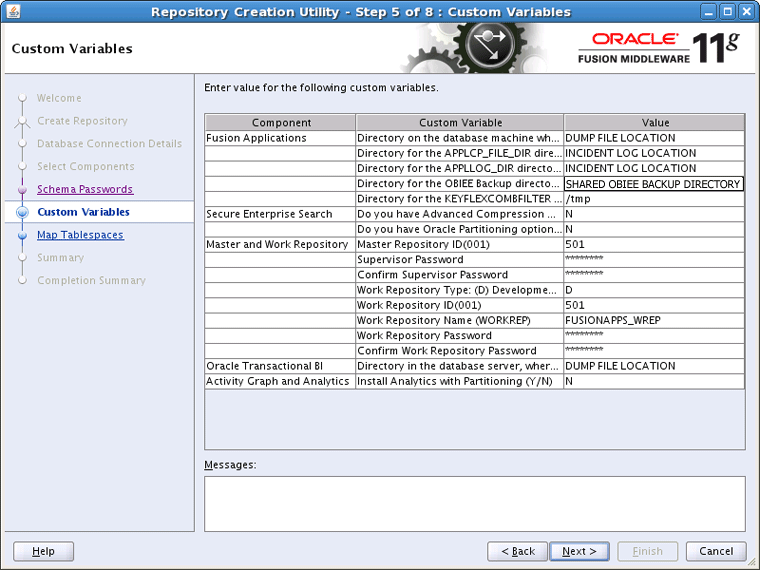Click Work Repository ID(001) variable label
The image size is (760, 570).
click(419, 305)
